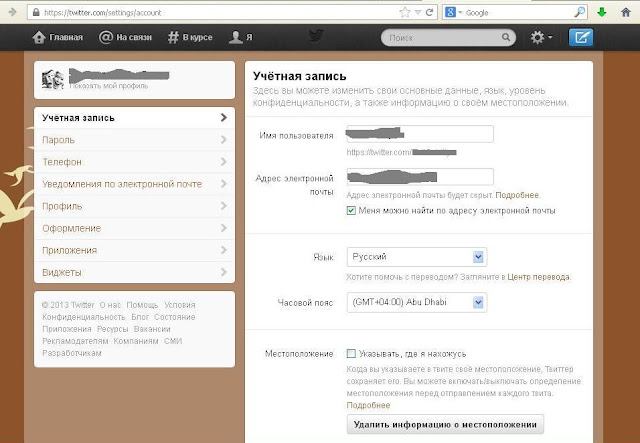Open the На связи tab
This screenshot has width=640, height=443.
tap(125, 37)
